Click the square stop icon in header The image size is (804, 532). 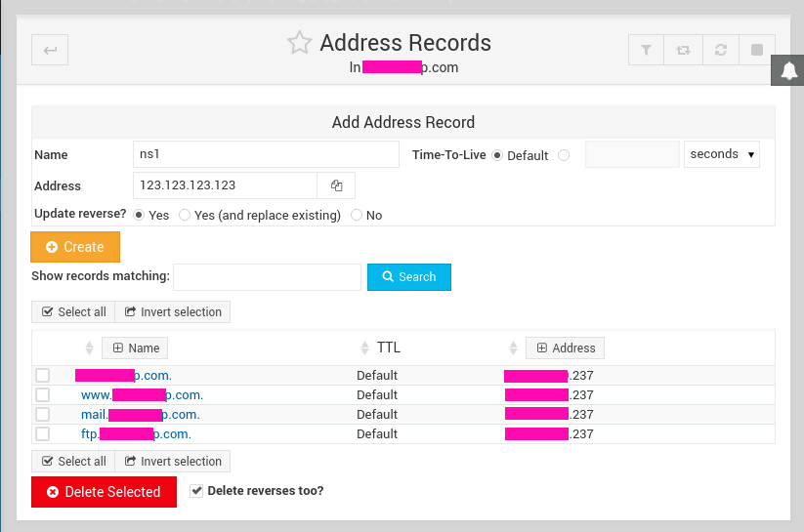757,51
